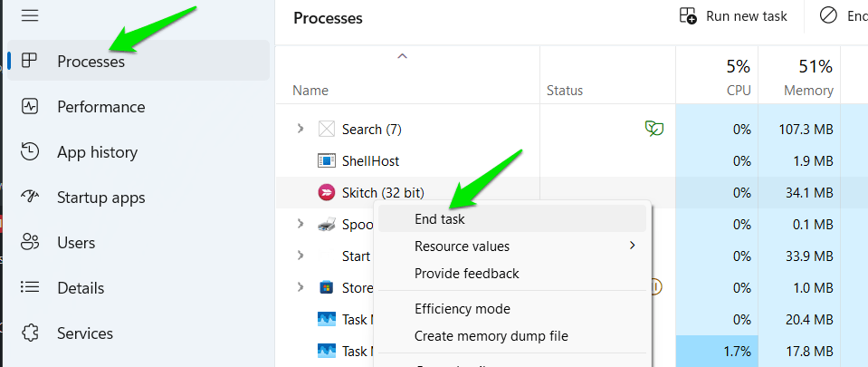The height and width of the screenshot is (367, 868).
Task: Click the Run new task button
Action: point(733,16)
